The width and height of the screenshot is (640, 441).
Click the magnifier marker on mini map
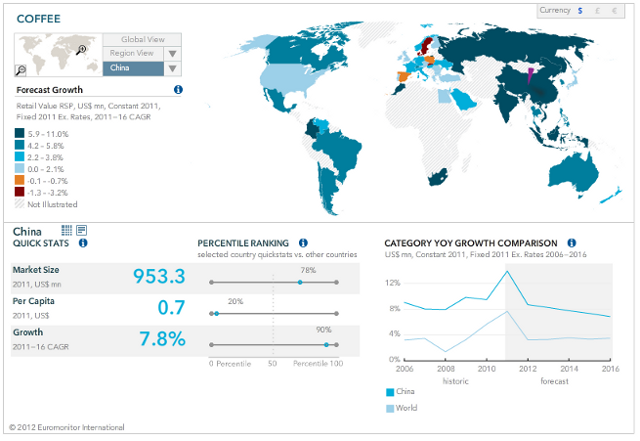coord(81,50)
